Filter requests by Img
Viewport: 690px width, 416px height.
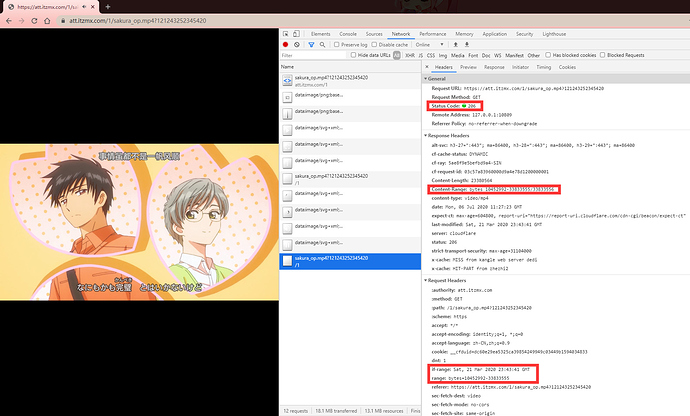click(x=443, y=55)
